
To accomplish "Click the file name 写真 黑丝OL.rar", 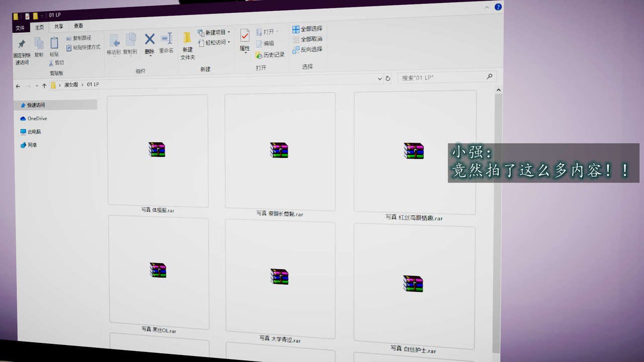I will (x=159, y=330).
